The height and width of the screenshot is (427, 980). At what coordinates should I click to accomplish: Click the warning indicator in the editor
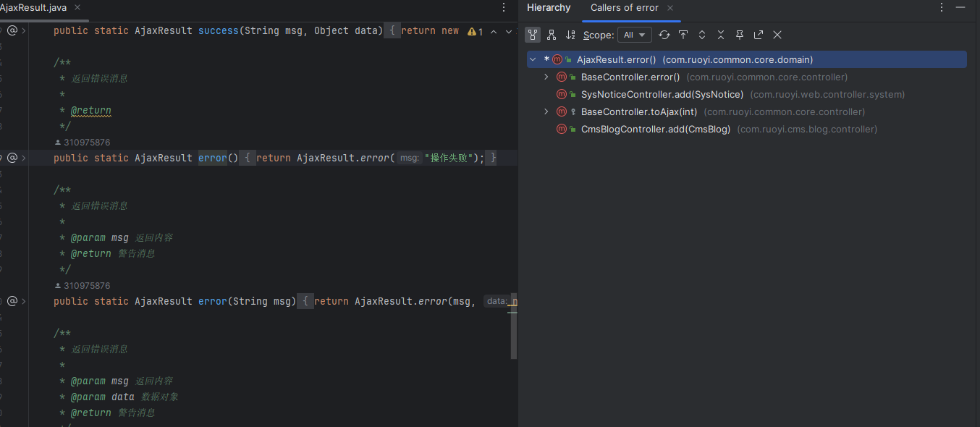pyautogui.click(x=475, y=31)
